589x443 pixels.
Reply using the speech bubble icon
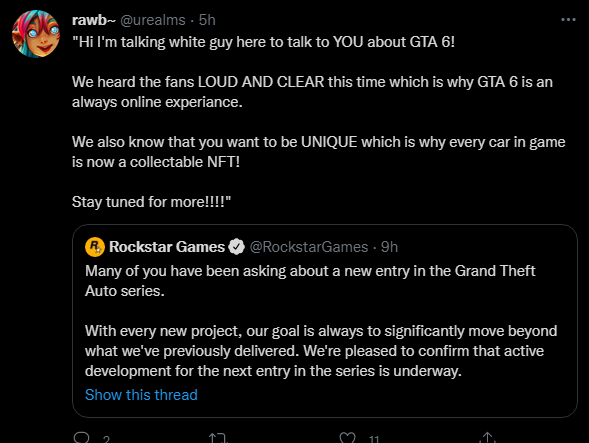pos(82,438)
